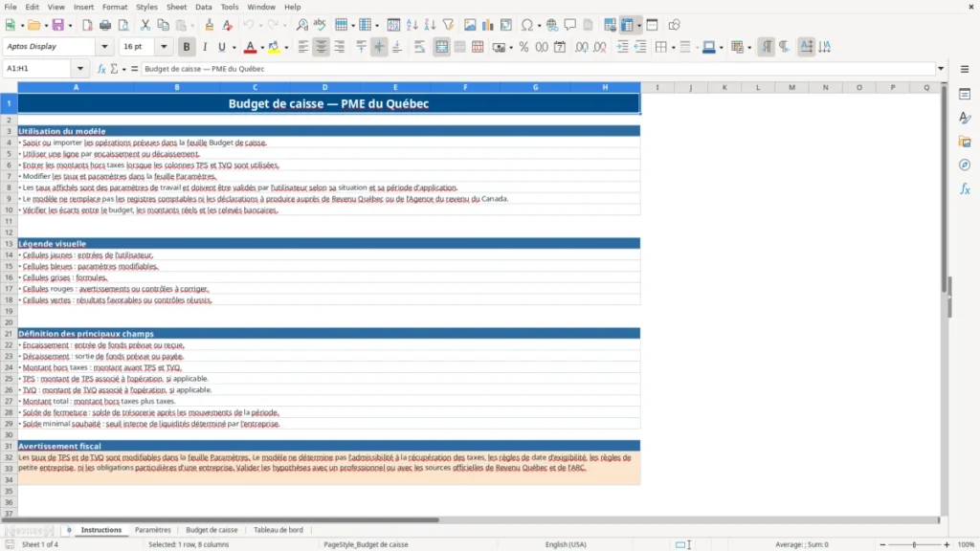980x551 pixels.
Task: Open the Function Wizard
Action: click(x=101, y=69)
